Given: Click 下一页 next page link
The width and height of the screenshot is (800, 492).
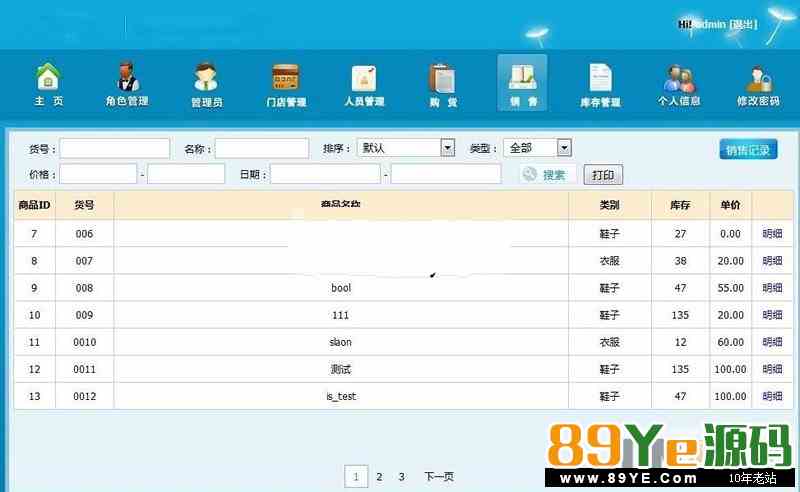Looking at the screenshot, I should [438, 477].
